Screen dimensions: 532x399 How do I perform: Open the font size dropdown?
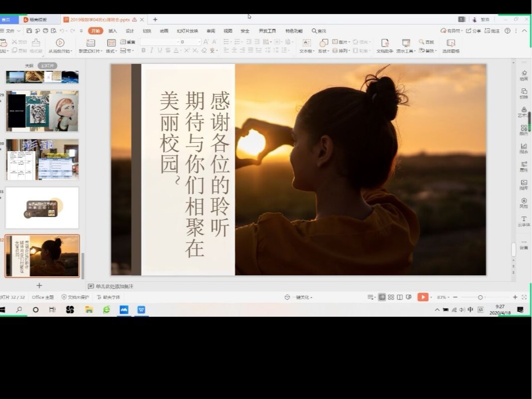click(x=199, y=42)
